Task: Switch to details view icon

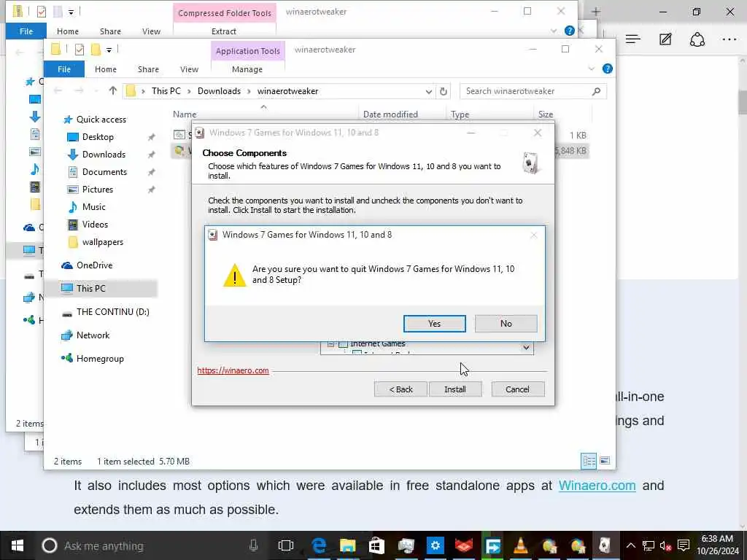Action: 589,461
